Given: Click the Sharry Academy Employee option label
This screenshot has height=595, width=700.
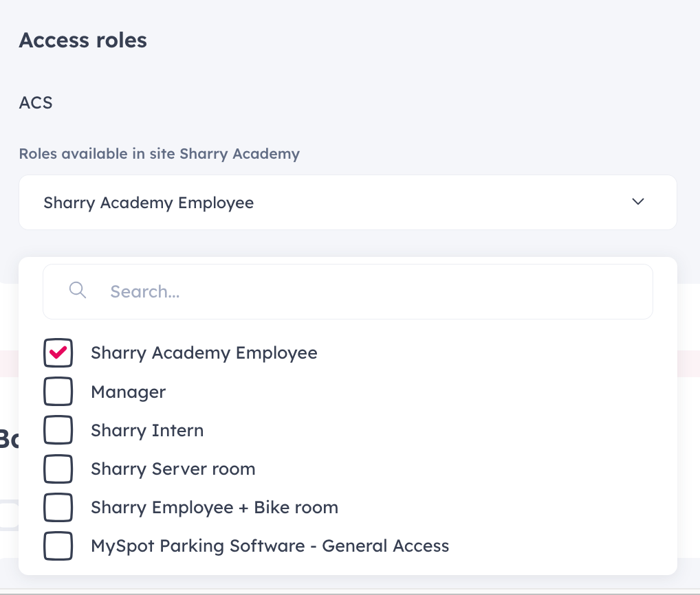Looking at the screenshot, I should tap(204, 352).
